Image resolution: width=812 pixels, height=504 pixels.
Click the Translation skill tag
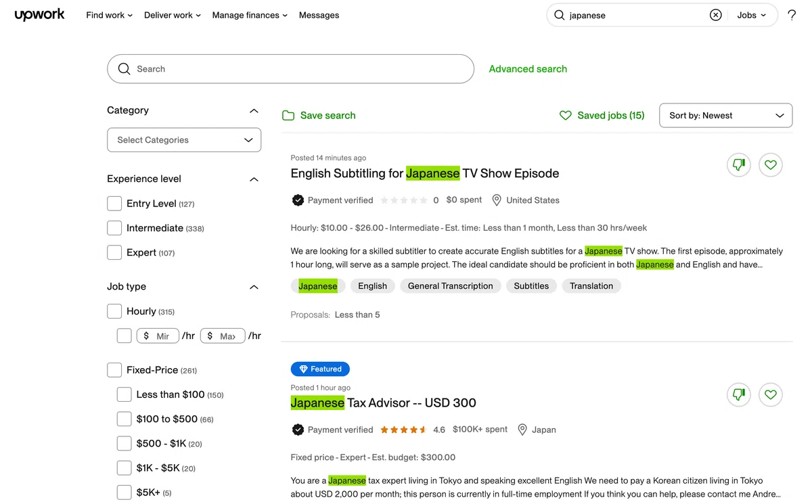point(591,286)
